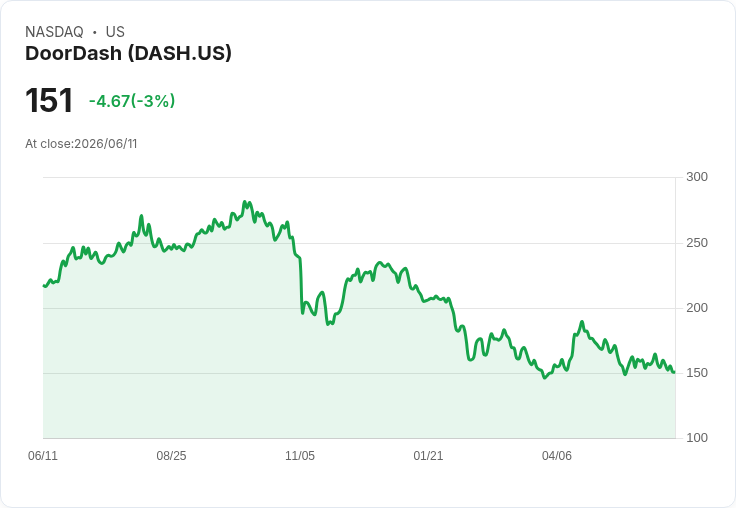Click the 200 y-axis label

point(697,308)
